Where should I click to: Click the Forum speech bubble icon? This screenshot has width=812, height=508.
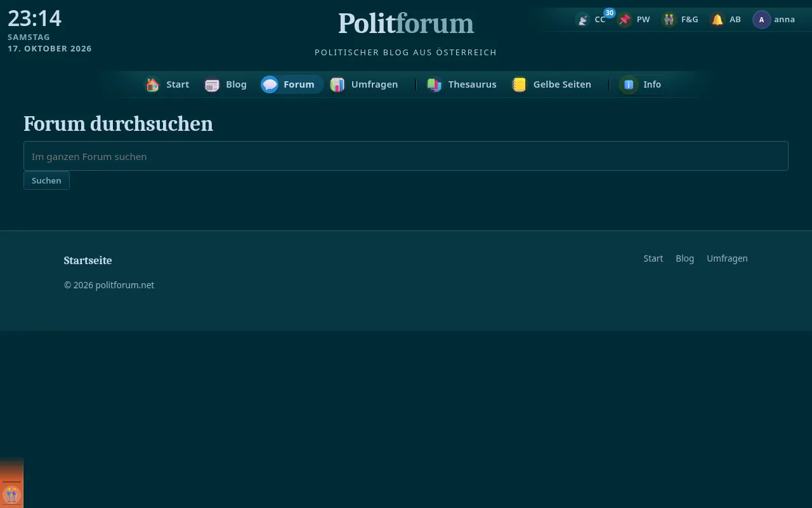tap(270, 84)
